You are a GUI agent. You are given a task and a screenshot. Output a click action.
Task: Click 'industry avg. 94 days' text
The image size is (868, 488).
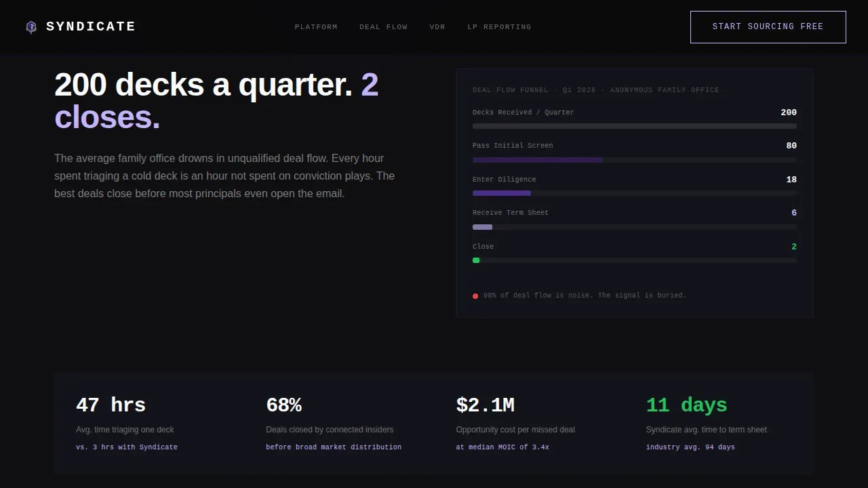coord(690,447)
